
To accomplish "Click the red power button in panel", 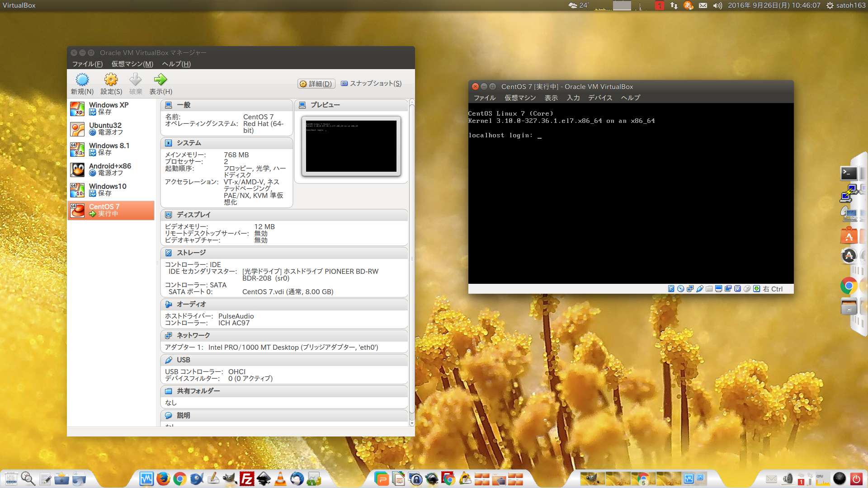I will point(856,479).
